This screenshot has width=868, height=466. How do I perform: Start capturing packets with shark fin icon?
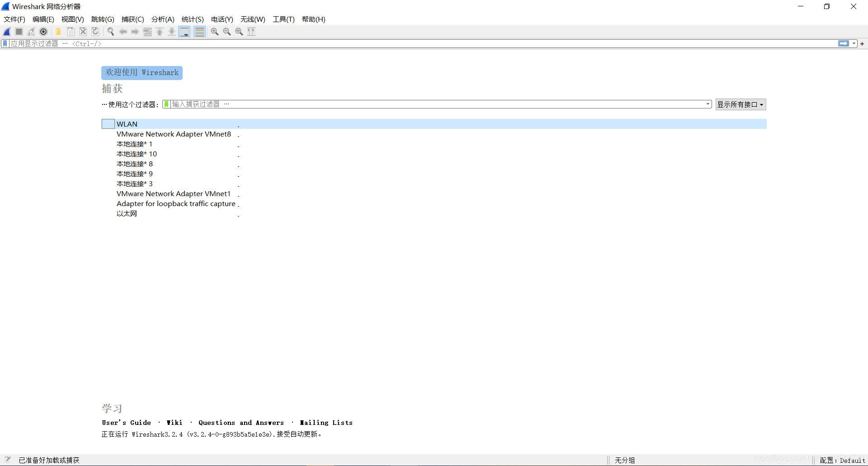point(7,32)
